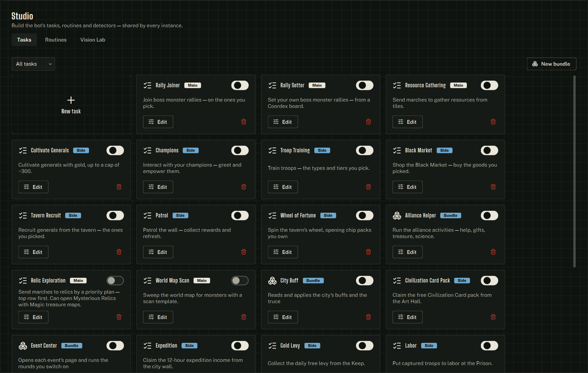Delete the Relic Exploration task
Screen dimensions: 588x373
(119, 317)
